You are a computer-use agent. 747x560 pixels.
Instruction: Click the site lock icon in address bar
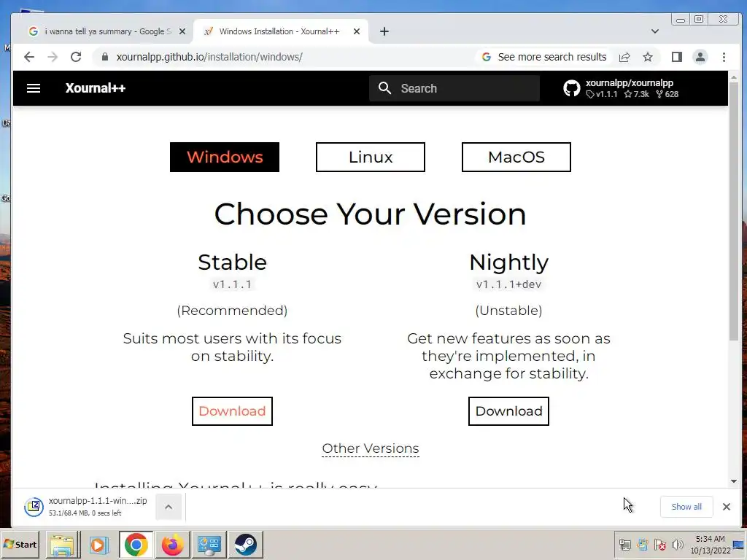click(x=105, y=57)
